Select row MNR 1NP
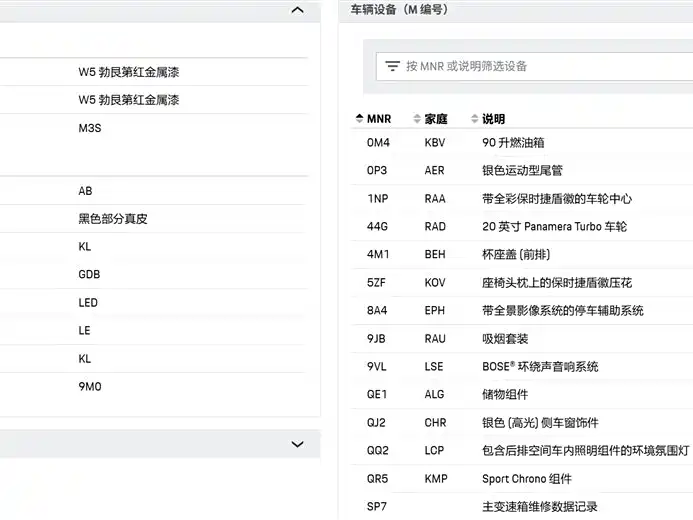Image resolution: width=693 pixels, height=520 pixels. (x=522, y=199)
